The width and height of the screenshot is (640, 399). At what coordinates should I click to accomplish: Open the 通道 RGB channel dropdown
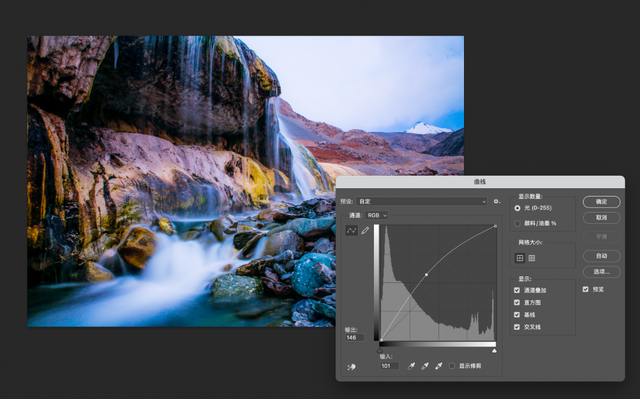click(376, 215)
